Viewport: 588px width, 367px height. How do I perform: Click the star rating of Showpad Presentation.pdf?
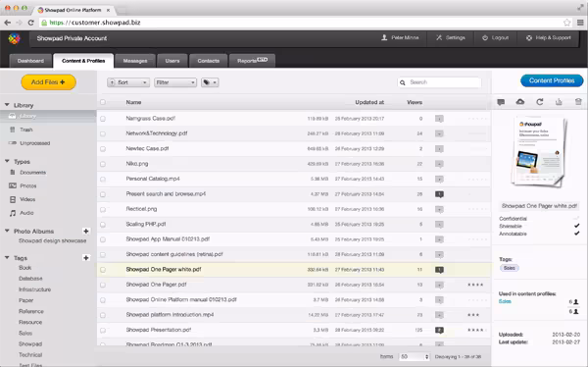click(476, 330)
